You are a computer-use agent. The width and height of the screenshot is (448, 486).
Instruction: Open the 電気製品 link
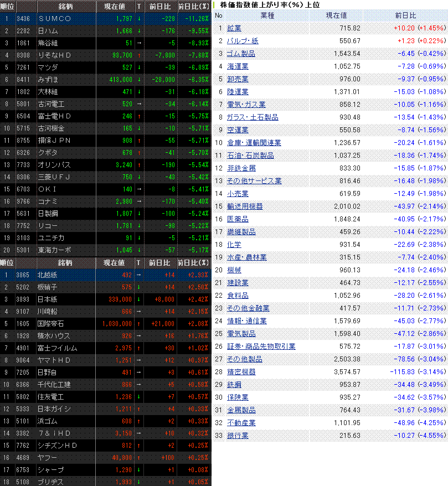(x=241, y=334)
